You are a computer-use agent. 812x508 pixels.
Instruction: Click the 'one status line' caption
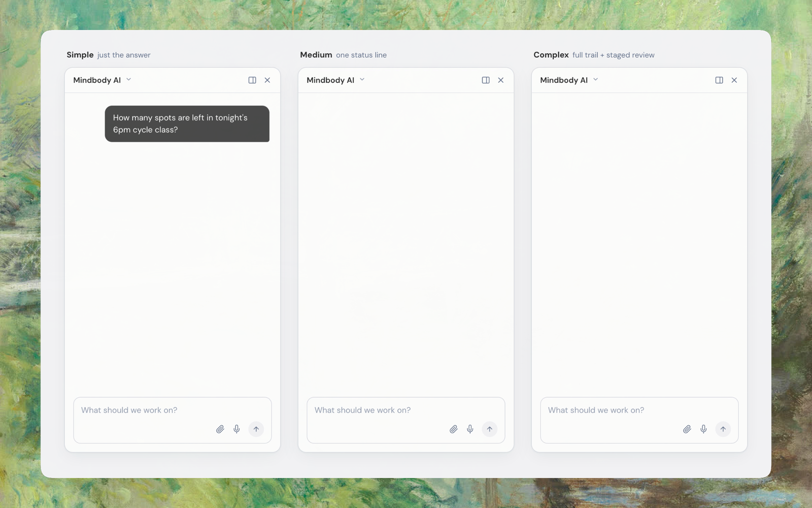[361, 55]
